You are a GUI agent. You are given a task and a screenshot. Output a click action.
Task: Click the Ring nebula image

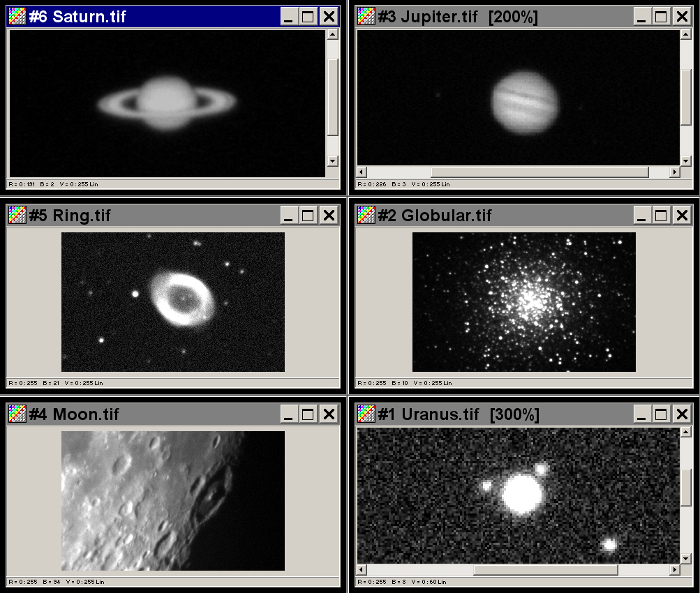[173, 301]
